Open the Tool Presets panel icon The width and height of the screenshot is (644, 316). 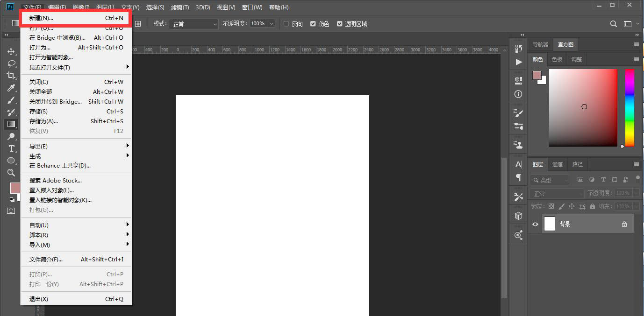point(518,197)
